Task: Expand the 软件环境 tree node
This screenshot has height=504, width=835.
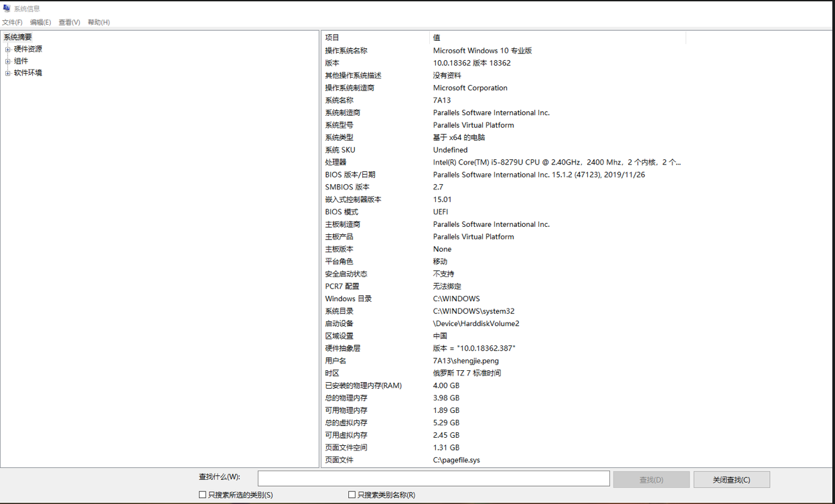Action: coord(7,73)
